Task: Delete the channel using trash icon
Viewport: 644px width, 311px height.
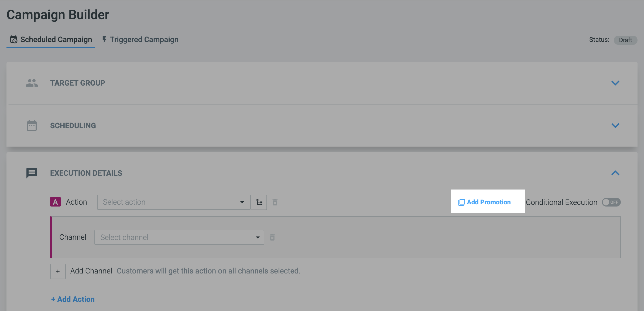Action: click(272, 237)
